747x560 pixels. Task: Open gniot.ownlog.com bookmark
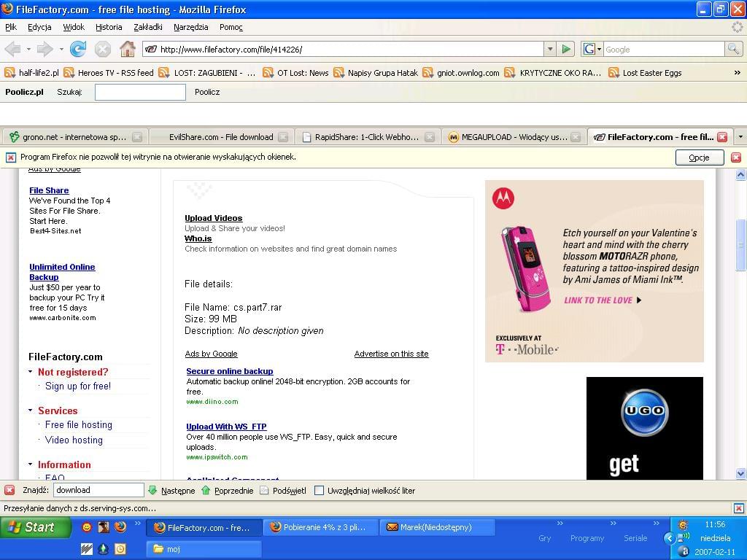(461, 73)
